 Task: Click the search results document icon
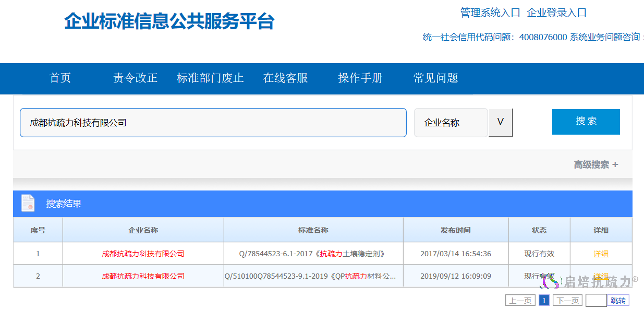click(28, 203)
